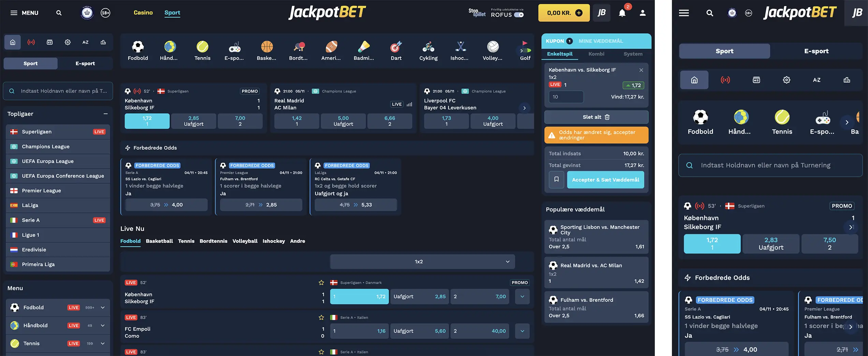This screenshot has width=868, height=356.
Task: Open hamburger menu in mobile view
Action: (684, 13)
